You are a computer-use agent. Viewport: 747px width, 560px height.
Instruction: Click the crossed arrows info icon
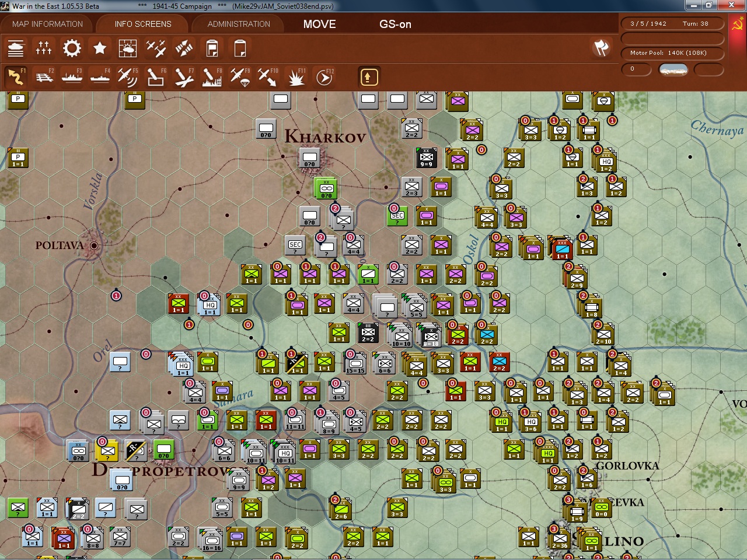tap(184, 48)
